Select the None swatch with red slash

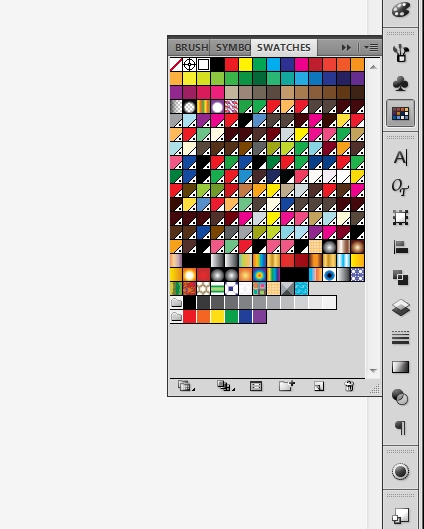(x=176, y=64)
